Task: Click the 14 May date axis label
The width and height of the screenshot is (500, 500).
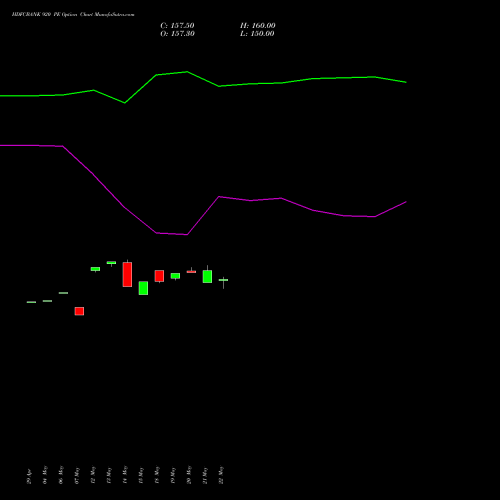Action: coord(125,475)
